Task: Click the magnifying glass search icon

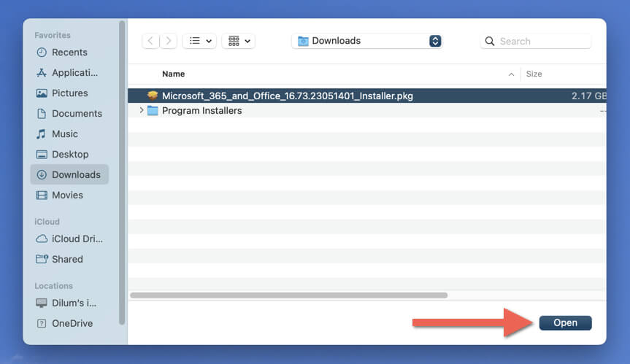Action: [x=489, y=41]
